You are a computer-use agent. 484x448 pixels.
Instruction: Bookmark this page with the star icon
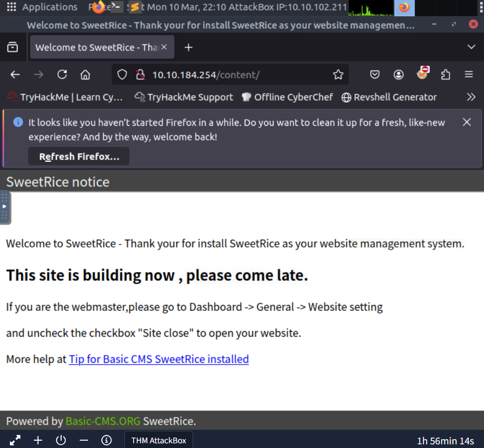(x=338, y=75)
